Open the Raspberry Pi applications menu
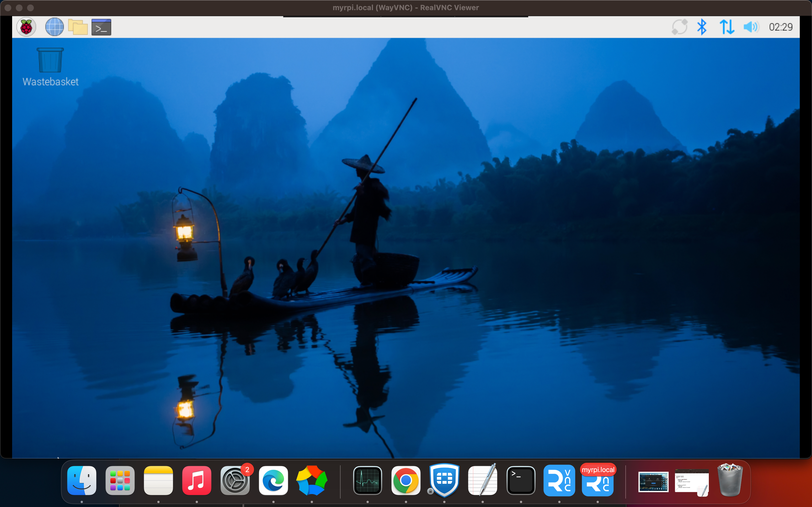 (26, 27)
